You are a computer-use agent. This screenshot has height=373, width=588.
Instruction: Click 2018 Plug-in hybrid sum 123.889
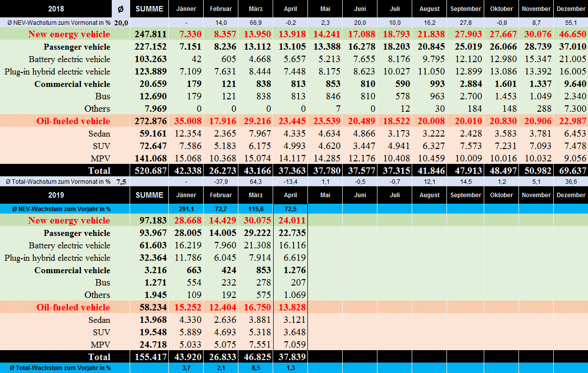coord(150,71)
